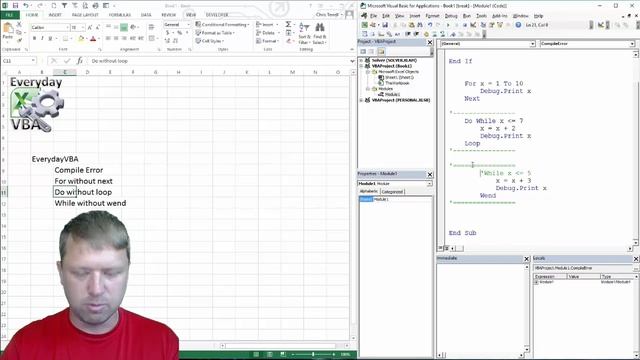Click Toggle Folders icon in Project panel
Screen dimensions: 640x360
381,51
